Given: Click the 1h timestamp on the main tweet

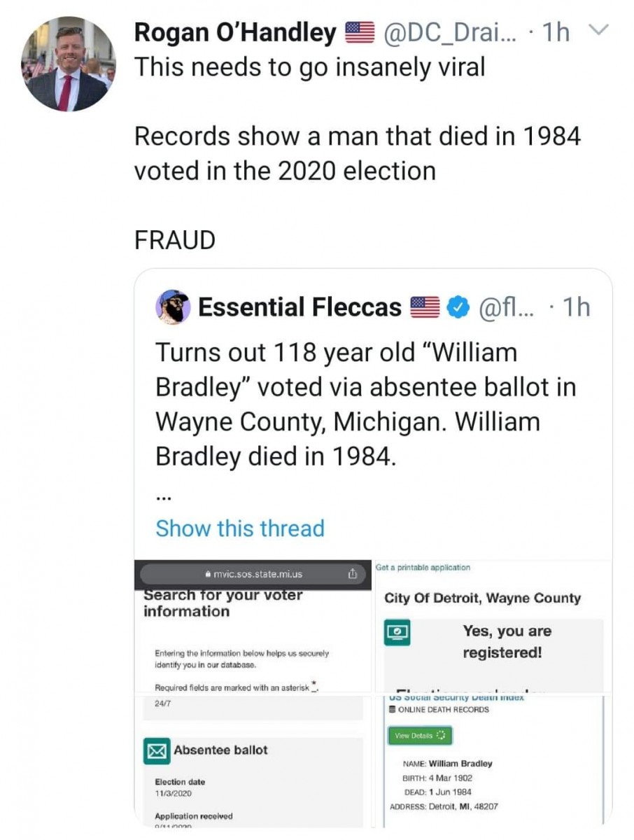Looking at the screenshot, I should pos(554,31).
